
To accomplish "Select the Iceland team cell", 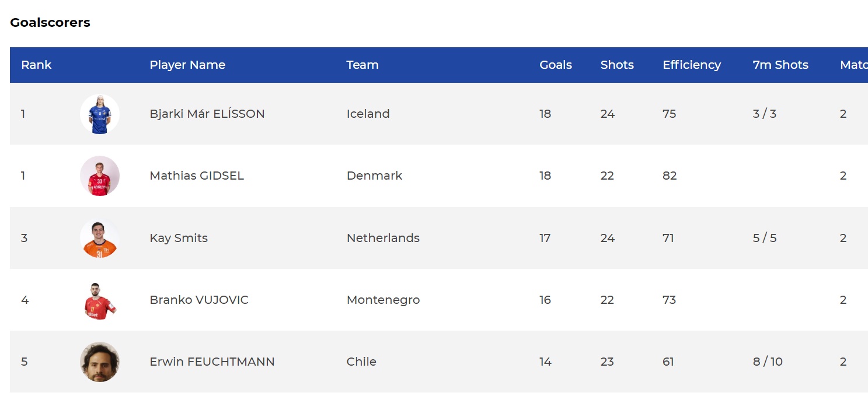I will coord(368,114).
